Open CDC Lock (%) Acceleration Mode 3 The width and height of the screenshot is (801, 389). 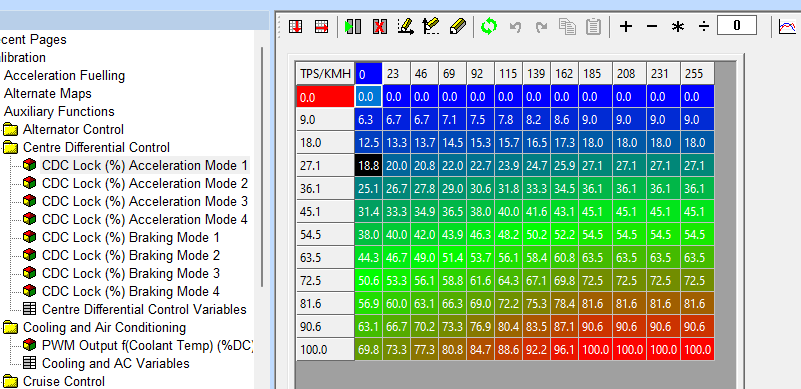pyautogui.click(x=145, y=201)
